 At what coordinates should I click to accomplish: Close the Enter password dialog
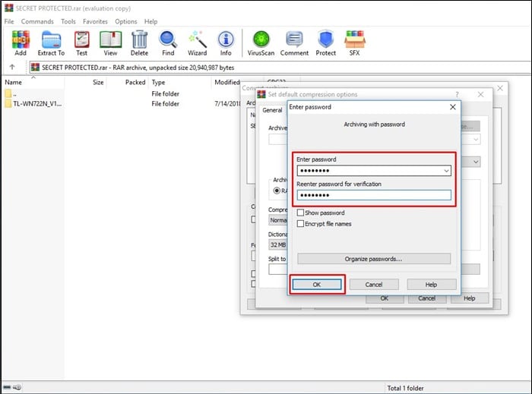coord(453,107)
